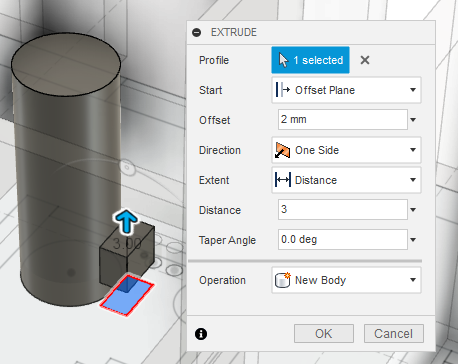Click the Distance input field showing 3
The image size is (458, 364).
coord(343,209)
